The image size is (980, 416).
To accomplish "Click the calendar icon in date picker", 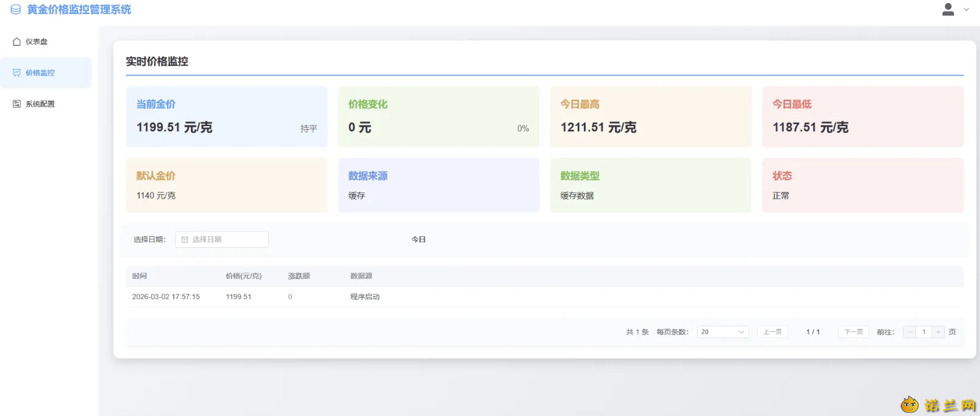I will (x=185, y=240).
